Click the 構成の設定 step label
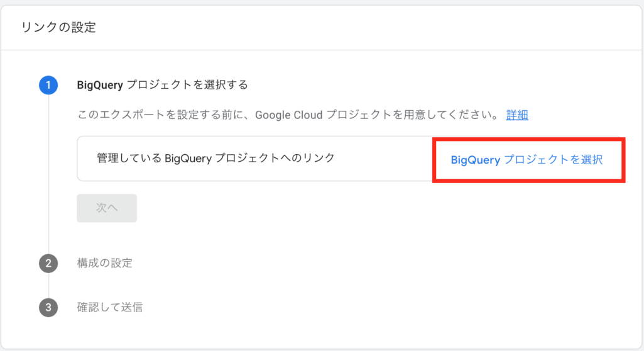The height and width of the screenshot is (351, 644). click(105, 263)
